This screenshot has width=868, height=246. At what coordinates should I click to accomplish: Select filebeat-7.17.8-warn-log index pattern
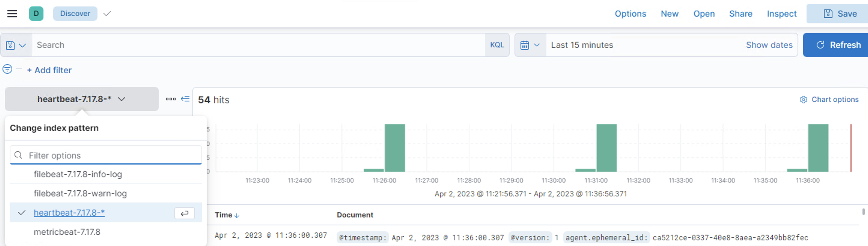click(x=106, y=193)
